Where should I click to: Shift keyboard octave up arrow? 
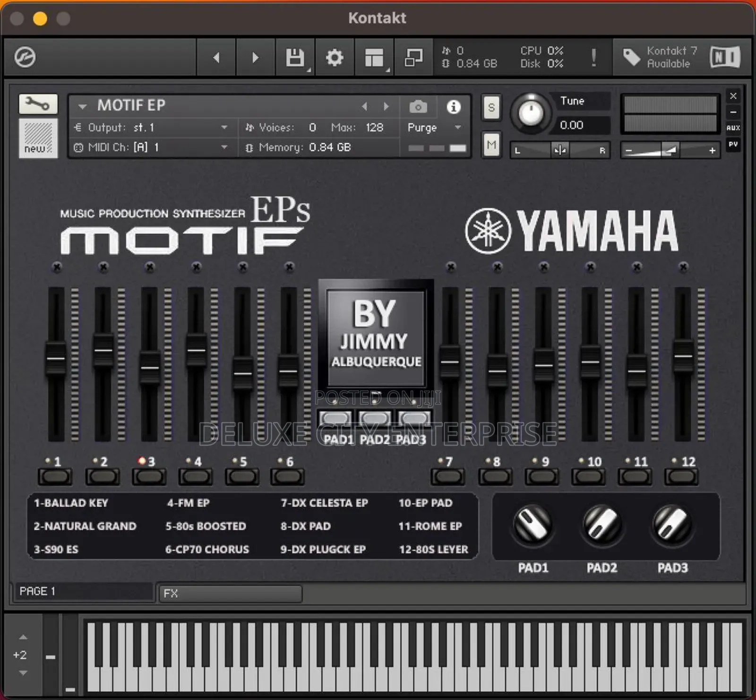tap(23, 637)
